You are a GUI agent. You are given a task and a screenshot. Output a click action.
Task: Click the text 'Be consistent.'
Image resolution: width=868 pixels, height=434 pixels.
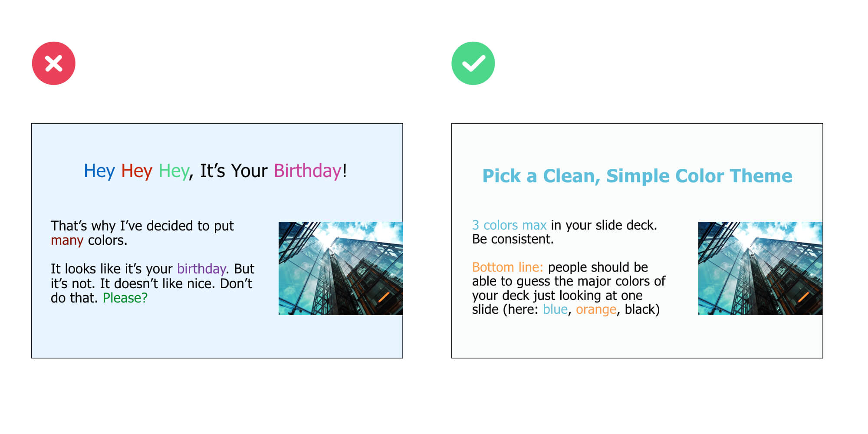pos(513,239)
